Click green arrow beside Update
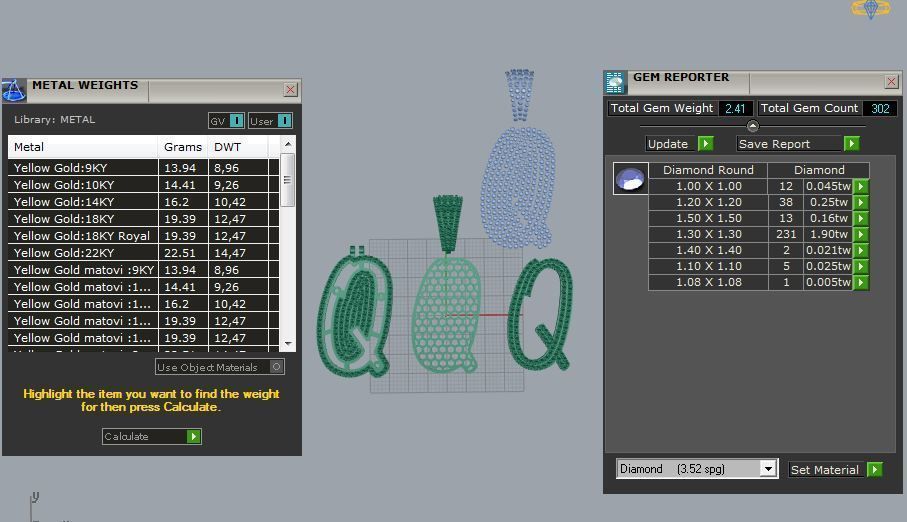 [x=705, y=144]
